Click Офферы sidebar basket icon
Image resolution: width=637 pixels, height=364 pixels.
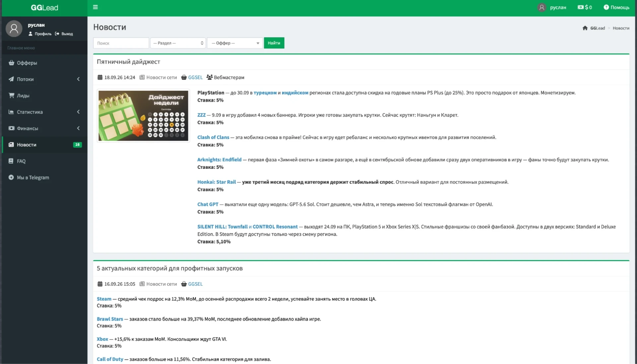coord(11,63)
